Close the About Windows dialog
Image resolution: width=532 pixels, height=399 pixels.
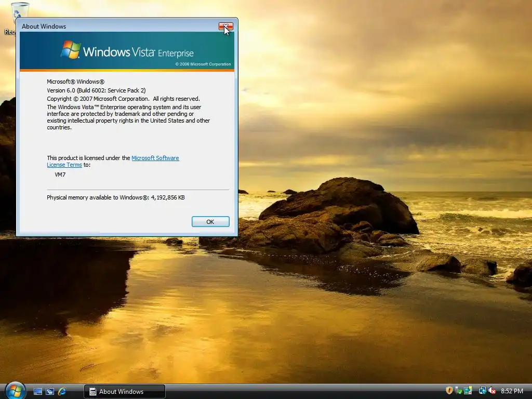click(225, 26)
